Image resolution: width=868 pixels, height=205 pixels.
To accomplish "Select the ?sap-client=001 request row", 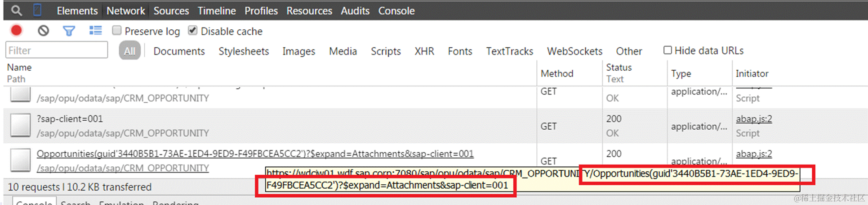I will (436, 126).
